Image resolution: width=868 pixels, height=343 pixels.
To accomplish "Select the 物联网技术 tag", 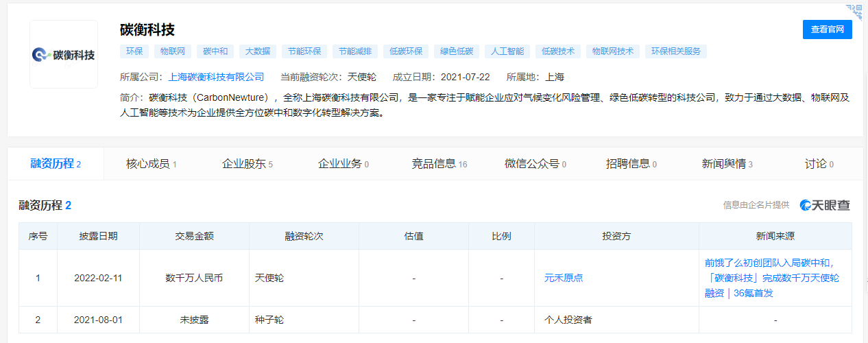I will pyautogui.click(x=614, y=51).
